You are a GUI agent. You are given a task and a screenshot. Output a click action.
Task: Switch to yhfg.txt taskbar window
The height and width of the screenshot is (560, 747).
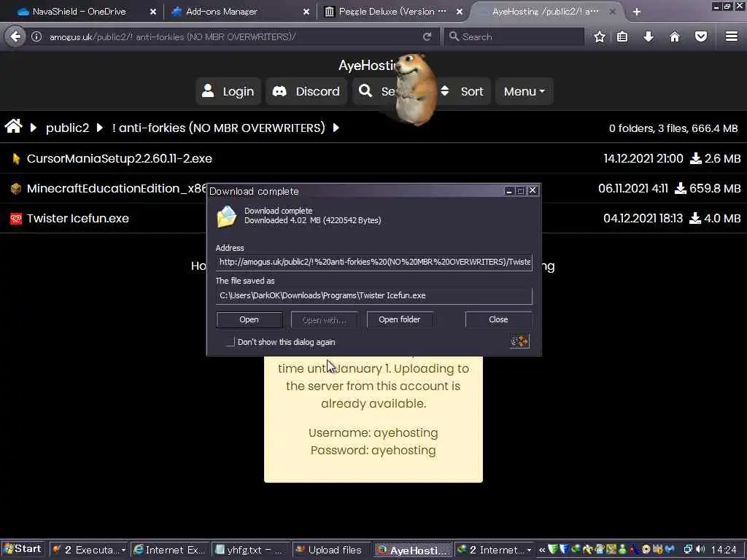[250, 550]
